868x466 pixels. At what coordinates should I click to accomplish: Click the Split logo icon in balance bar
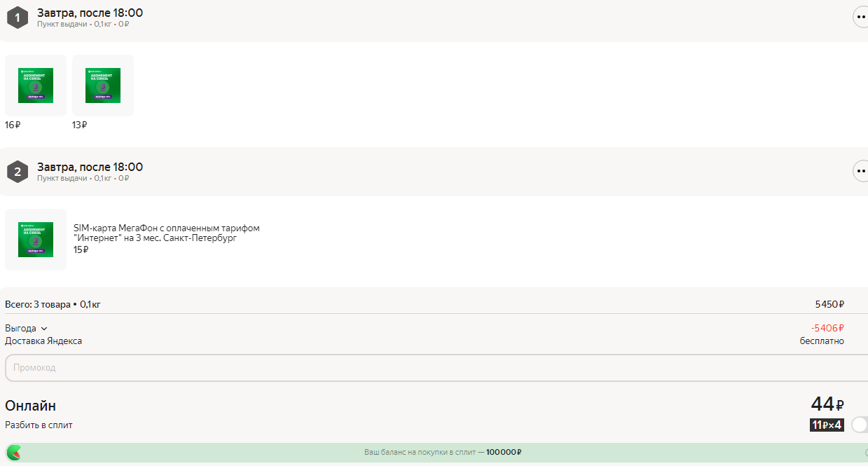pyautogui.click(x=14, y=453)
